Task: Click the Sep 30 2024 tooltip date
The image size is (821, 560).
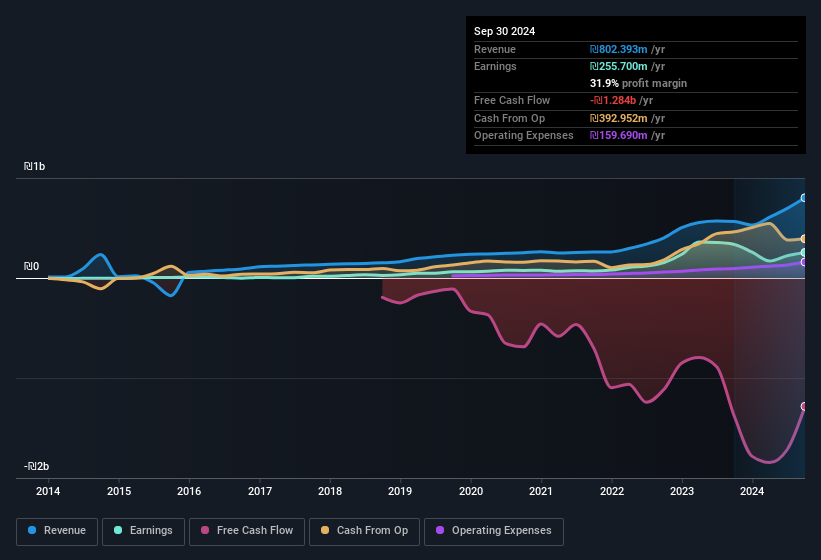Action: [x=504, y=31]
